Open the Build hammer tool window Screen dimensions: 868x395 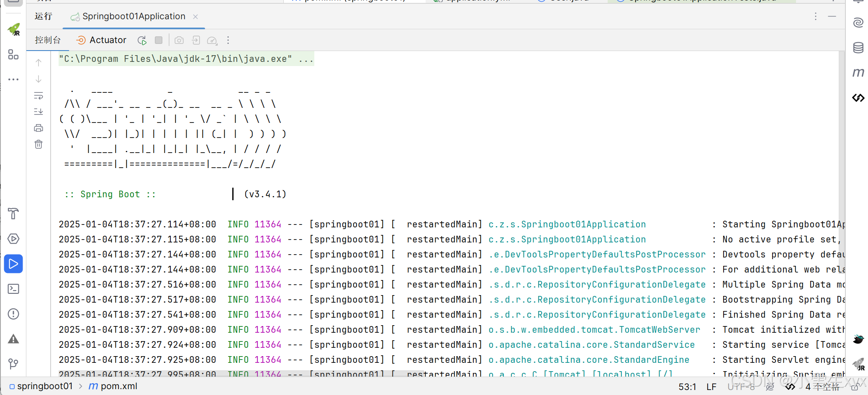pos(13,214)
